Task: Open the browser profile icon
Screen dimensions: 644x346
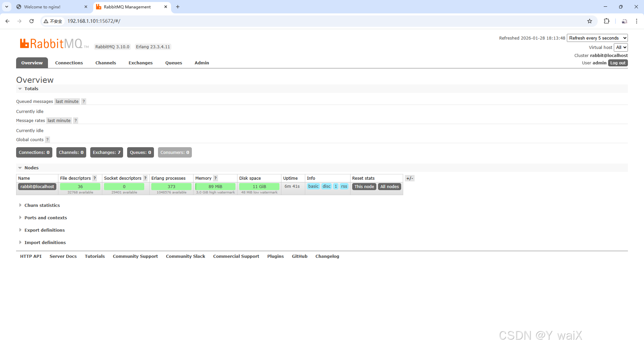Action: pyautogui.click(x=624, y=21)
